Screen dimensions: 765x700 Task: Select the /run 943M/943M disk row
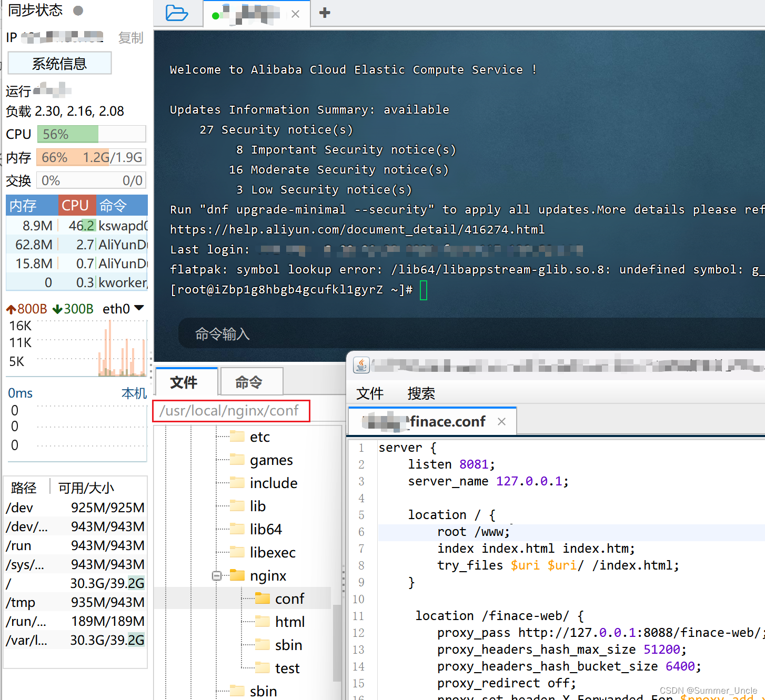click(75, 545)
